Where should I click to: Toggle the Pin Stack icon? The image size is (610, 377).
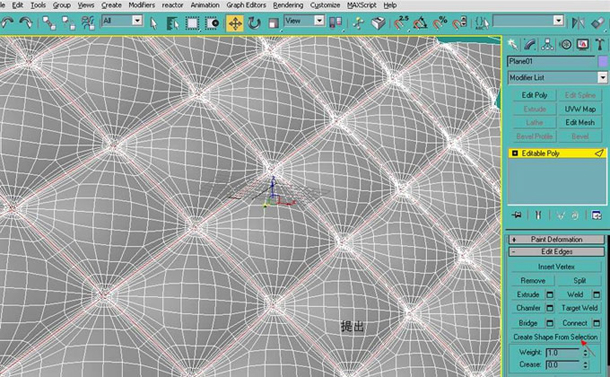[x=517, y=215]
